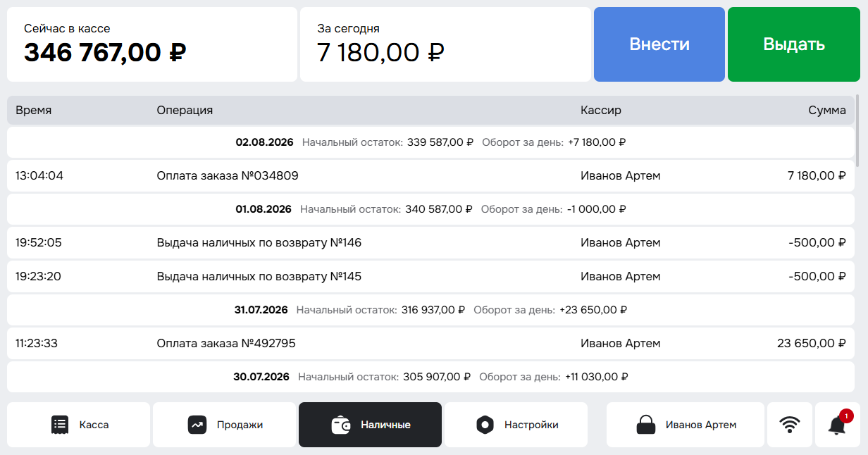Click the day turnover -1 000,00 ₽

coord(596,209)
